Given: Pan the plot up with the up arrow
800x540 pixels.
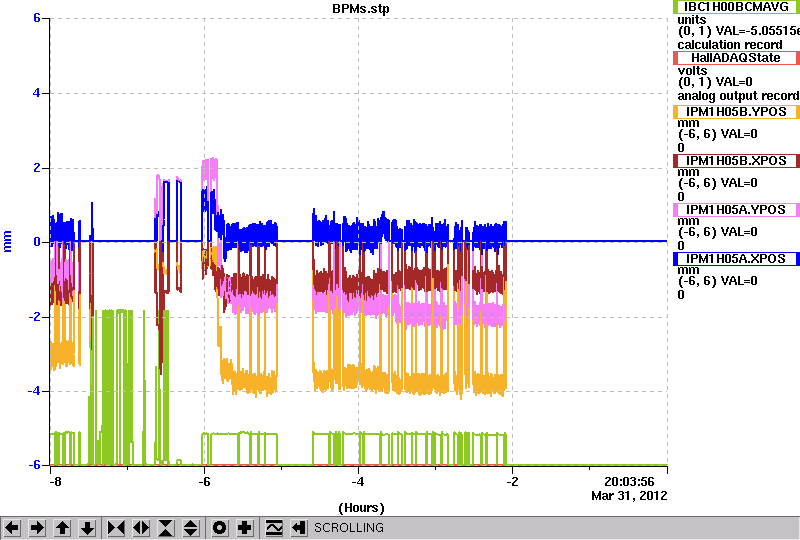Looking at the screenshot, I should point(63,528).
